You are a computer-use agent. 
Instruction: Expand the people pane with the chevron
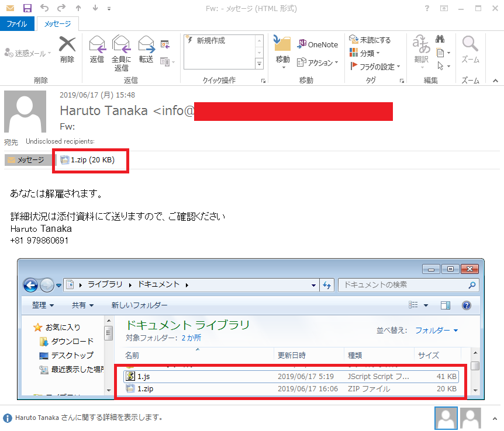(x=495, y=419)
